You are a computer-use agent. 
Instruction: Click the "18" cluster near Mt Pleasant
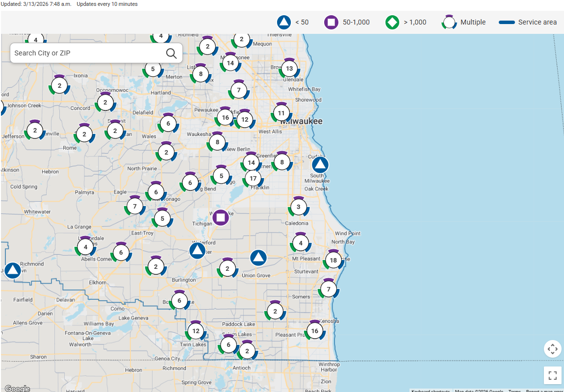click(333, 260)
